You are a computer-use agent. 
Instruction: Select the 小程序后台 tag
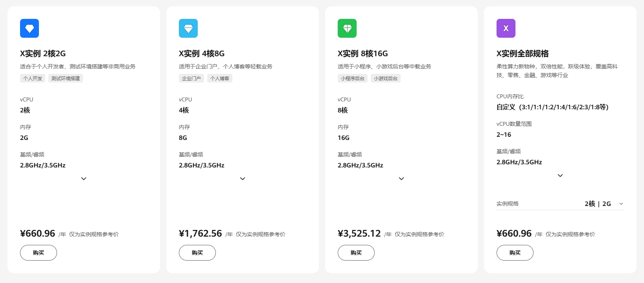click(353, 78)
